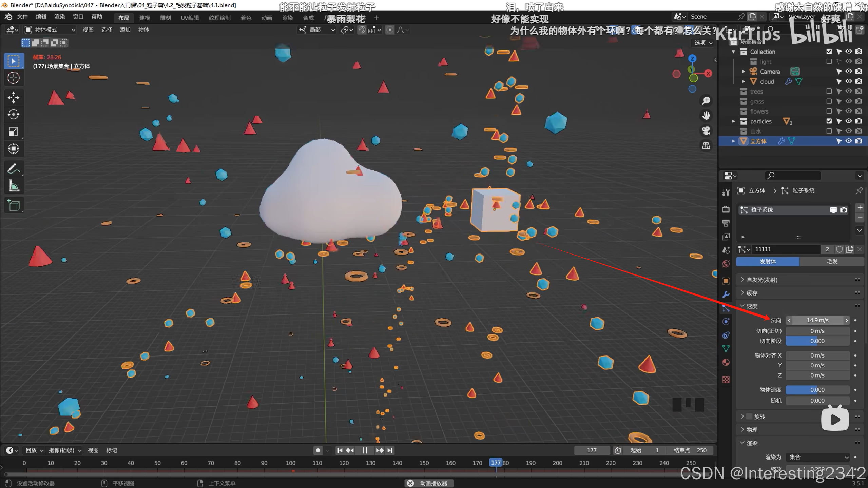The image size is (868, 488).
Task: Select the Move tool in toolbar
Action: pyautogui.click(x=14, y=97)
